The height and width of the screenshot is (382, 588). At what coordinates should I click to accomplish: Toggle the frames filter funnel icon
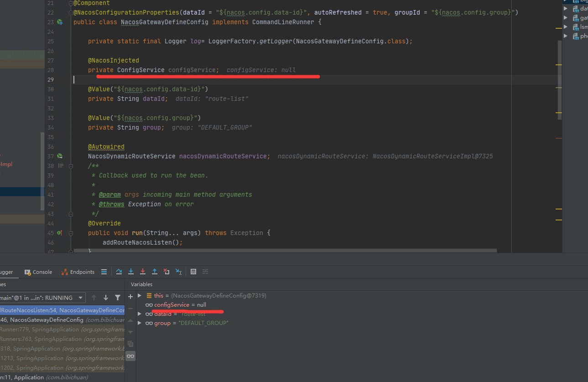[x=118, y=298]
